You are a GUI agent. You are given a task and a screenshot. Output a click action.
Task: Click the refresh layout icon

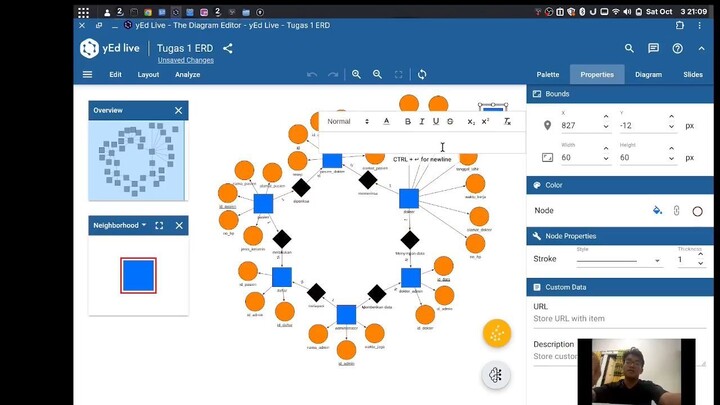click(422, 74)
